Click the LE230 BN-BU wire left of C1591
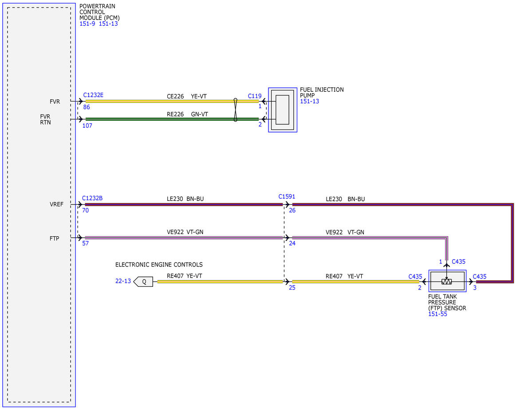 (184, 204)
